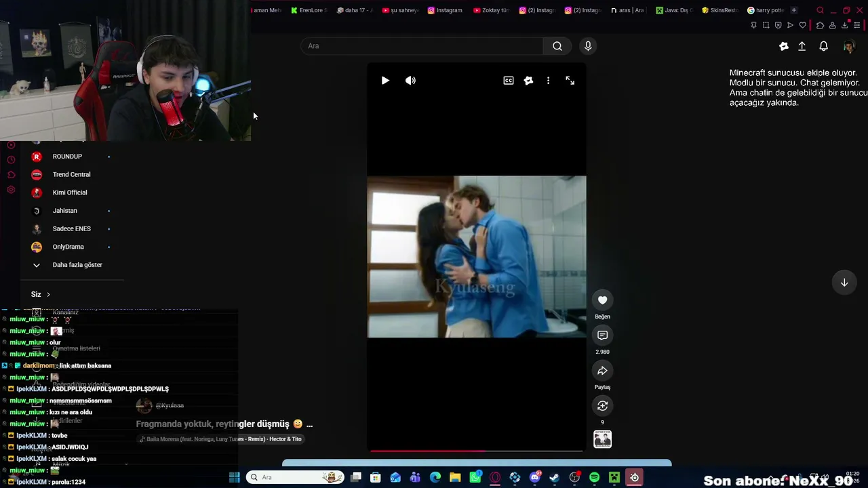Viewport: 868px width, 488px height.
Task: Open the Windows Start menu
Action: click(x=235, y=477)
